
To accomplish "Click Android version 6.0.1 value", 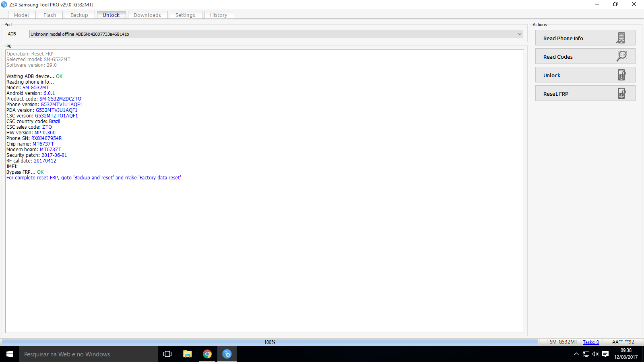I will (49, 93).
